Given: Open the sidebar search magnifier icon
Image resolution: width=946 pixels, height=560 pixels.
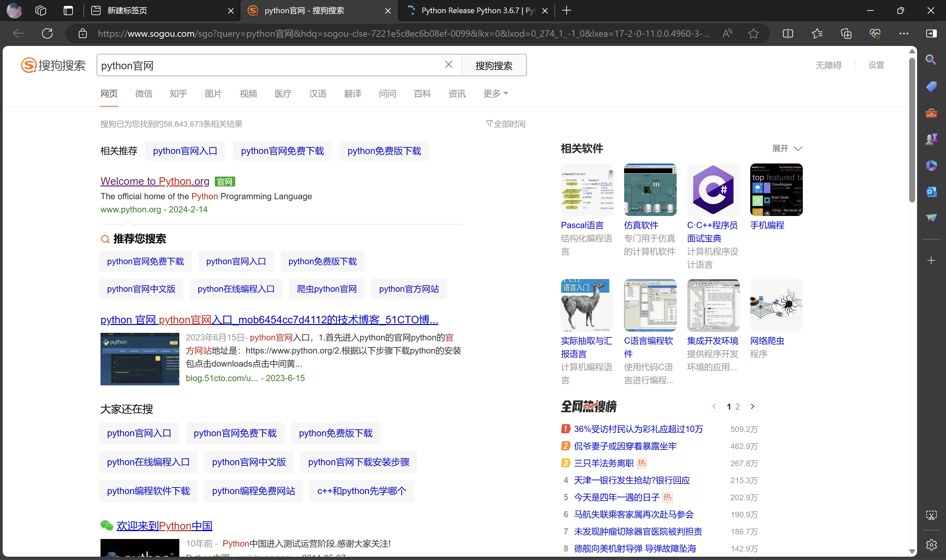Looking at the screenshot, I should click(931, 60).
